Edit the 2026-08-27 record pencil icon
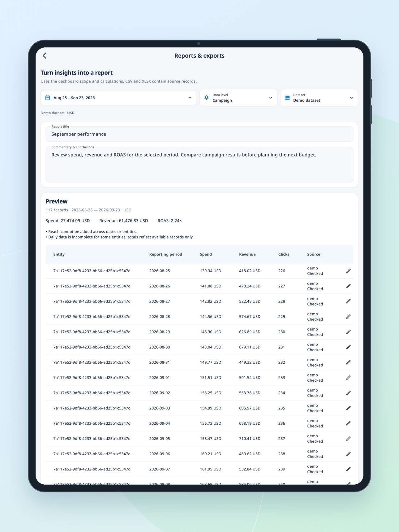The width and height of the screenshot is (399, 532). tap(348, 301)
